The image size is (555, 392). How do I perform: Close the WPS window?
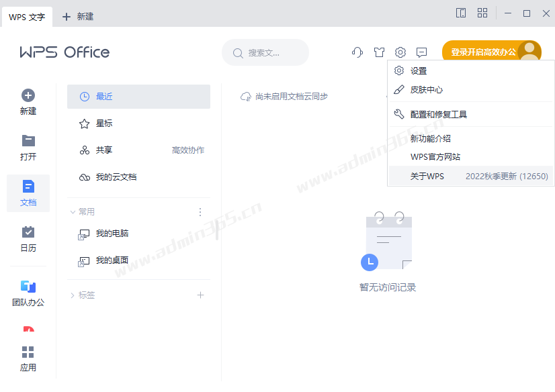tap(546, 13)
